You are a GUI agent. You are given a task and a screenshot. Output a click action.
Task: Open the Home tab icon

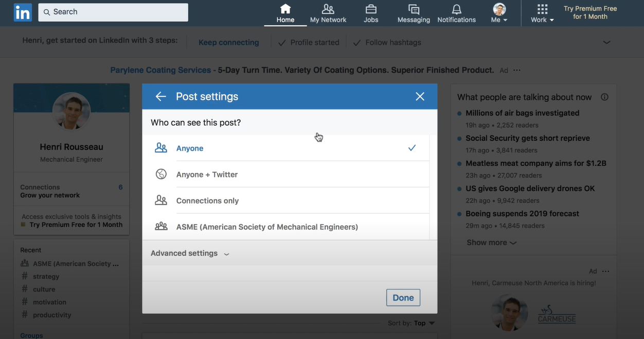[285, 9]
